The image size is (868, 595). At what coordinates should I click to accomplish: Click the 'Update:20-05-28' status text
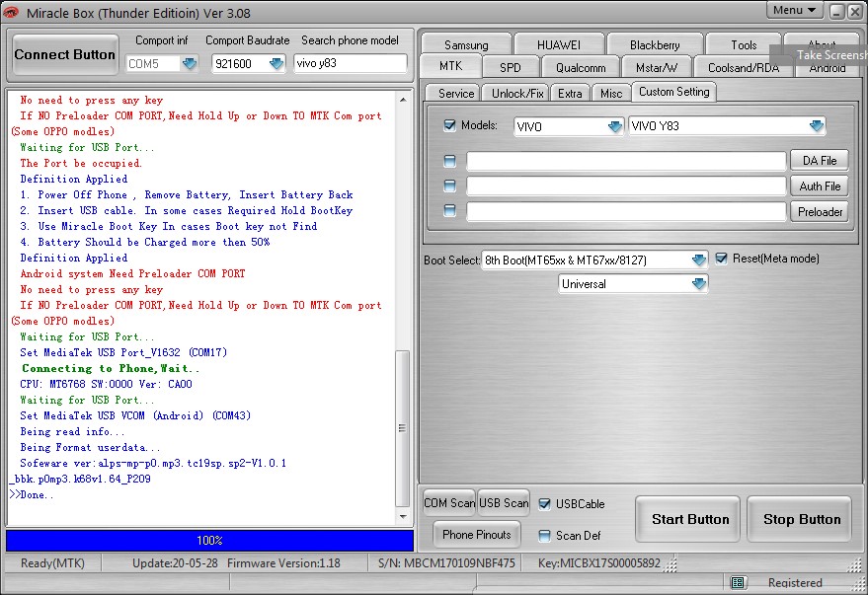tap(177, 563)
